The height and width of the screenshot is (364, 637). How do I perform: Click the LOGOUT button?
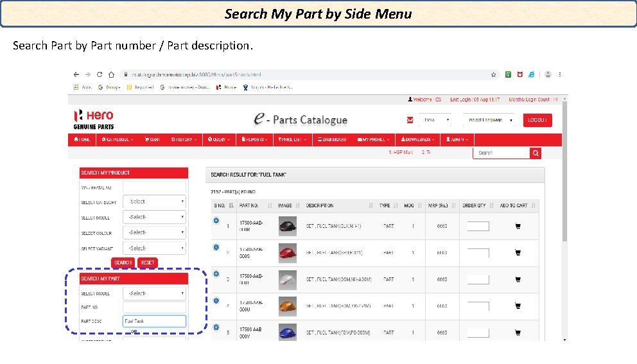pyautogui.click(x=537, y=120)
